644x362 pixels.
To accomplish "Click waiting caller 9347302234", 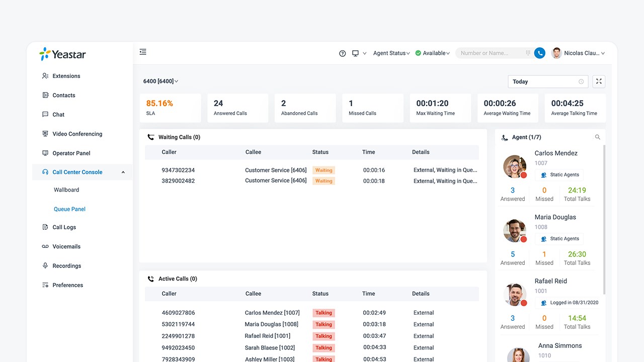I will [x=178, y=170].
